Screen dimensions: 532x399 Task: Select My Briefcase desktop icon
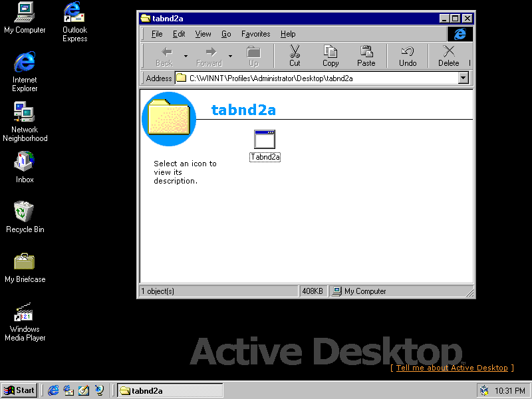(25, 267)
